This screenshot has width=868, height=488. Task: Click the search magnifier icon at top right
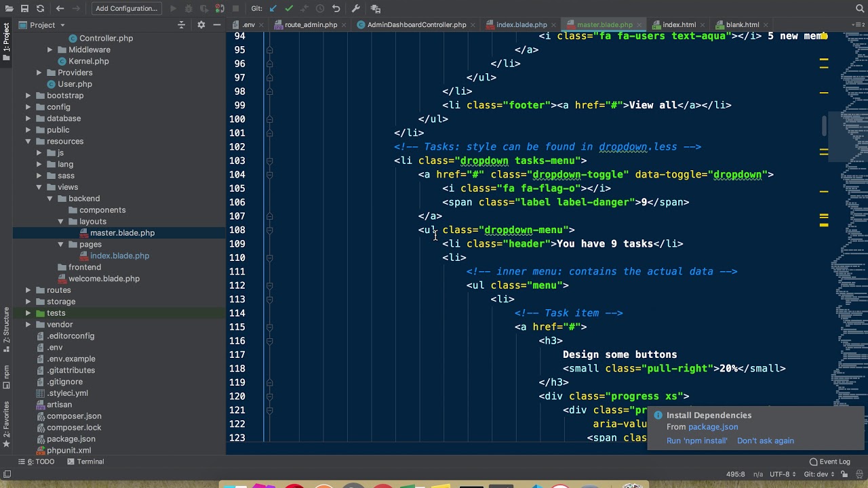coord(860,8)
